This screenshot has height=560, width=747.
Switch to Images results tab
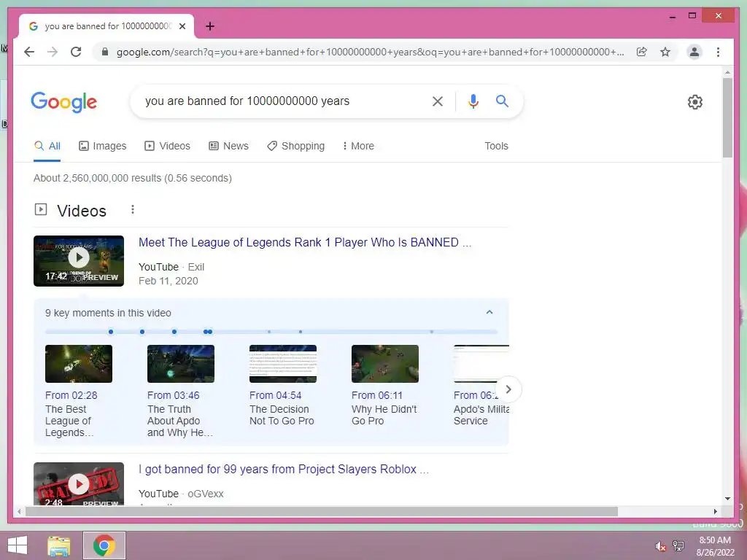coord(102,146)
